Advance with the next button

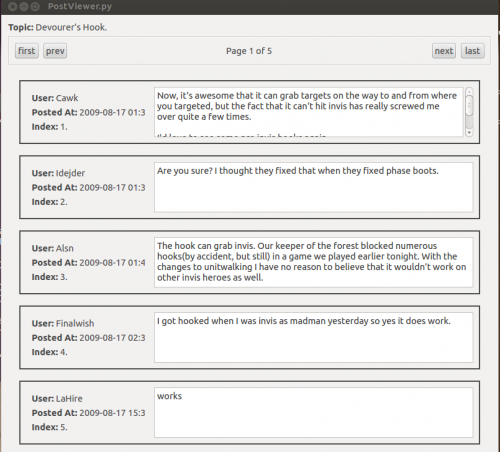pyautogui.click(x=444, y=51)
